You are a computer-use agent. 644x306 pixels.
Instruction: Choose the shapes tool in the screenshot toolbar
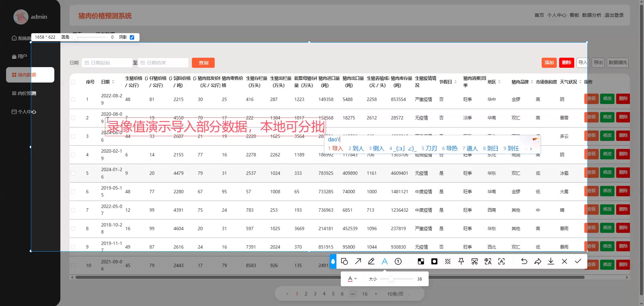[x=344, y=261]
